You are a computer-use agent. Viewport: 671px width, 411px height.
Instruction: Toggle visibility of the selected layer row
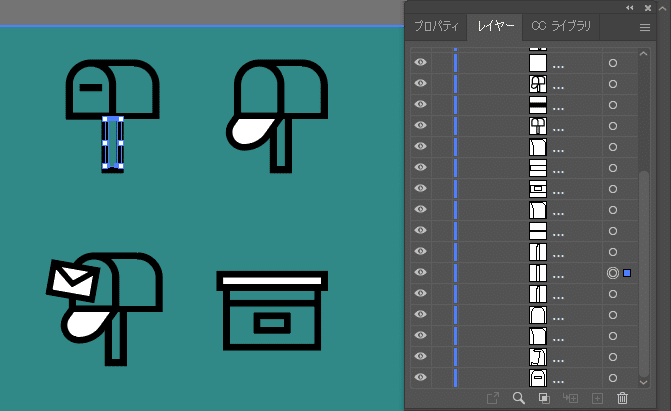click(x=420, y=272)
